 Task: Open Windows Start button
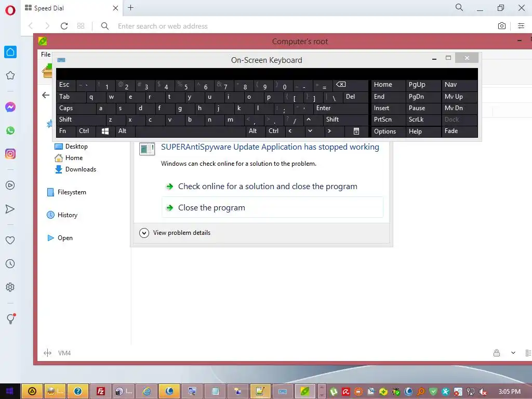[x=9, y=391]
